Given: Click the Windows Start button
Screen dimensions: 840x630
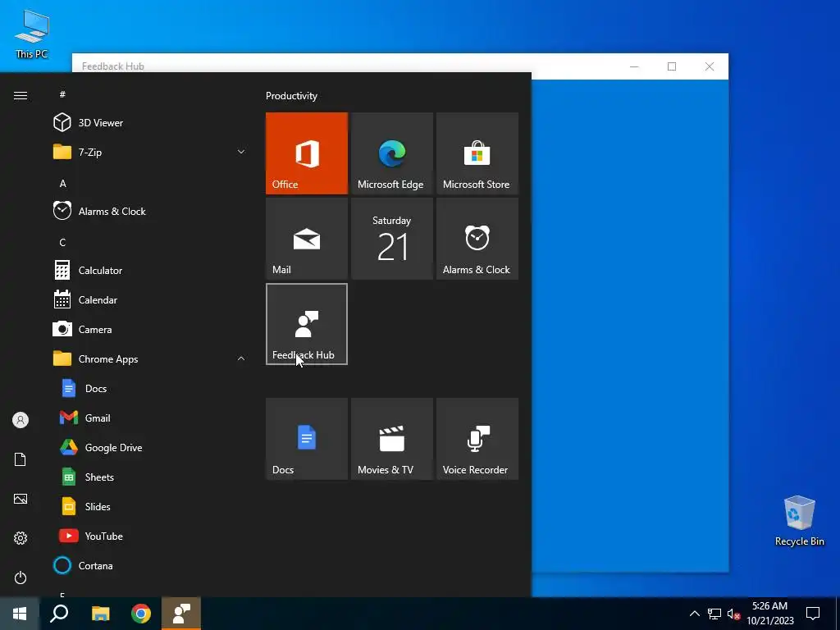Looking at the screenshot, I should click(x=20, y=614).
